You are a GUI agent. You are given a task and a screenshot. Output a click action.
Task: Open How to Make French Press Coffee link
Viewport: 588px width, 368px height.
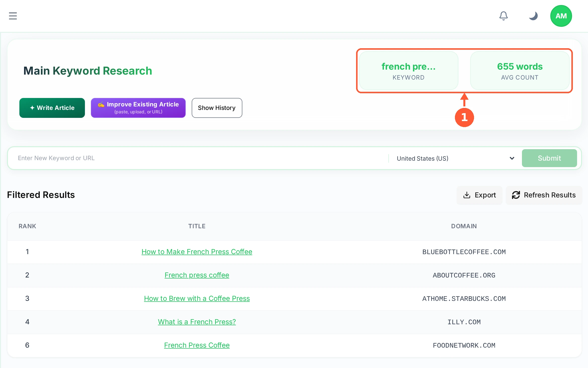point(197,252)
